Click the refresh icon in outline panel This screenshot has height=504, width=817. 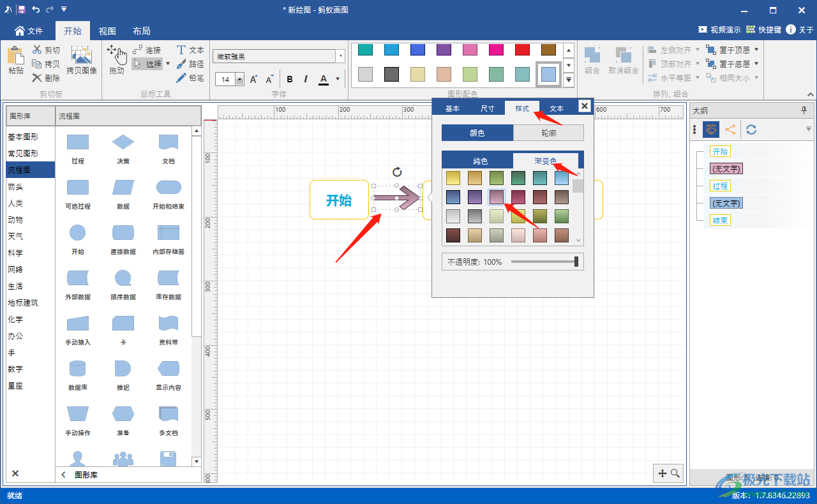point(751,130)
